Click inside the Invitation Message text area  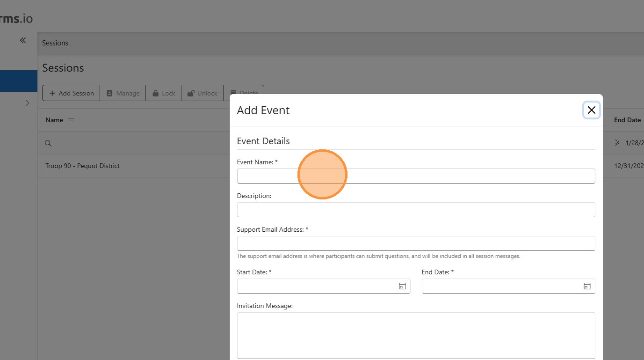tap(416, 335)
